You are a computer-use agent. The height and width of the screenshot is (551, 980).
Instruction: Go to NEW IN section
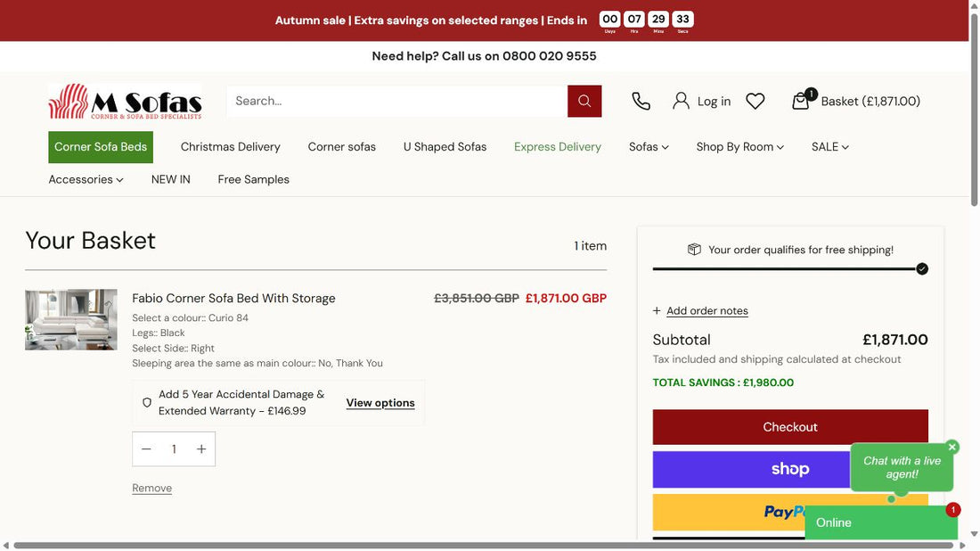point(171,179)
